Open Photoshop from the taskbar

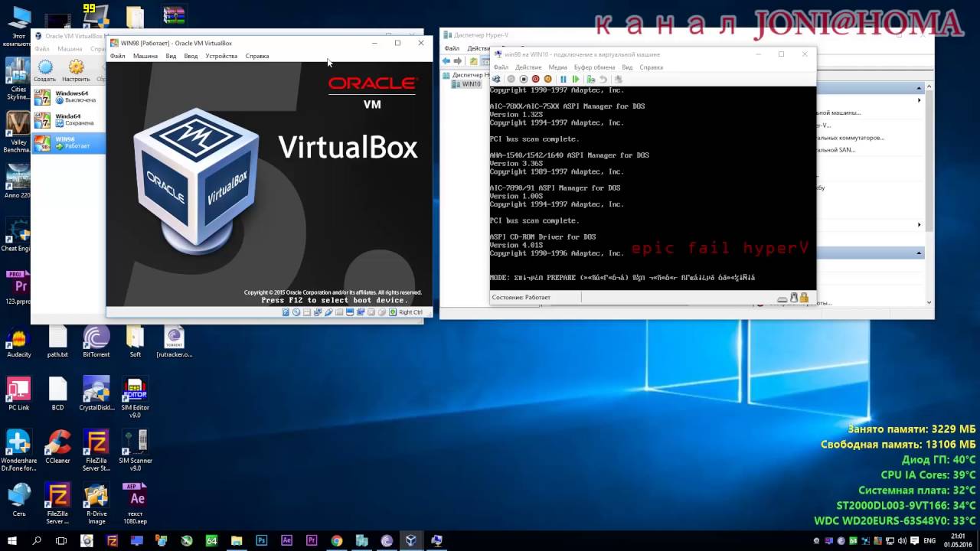(x=262, y=540)
